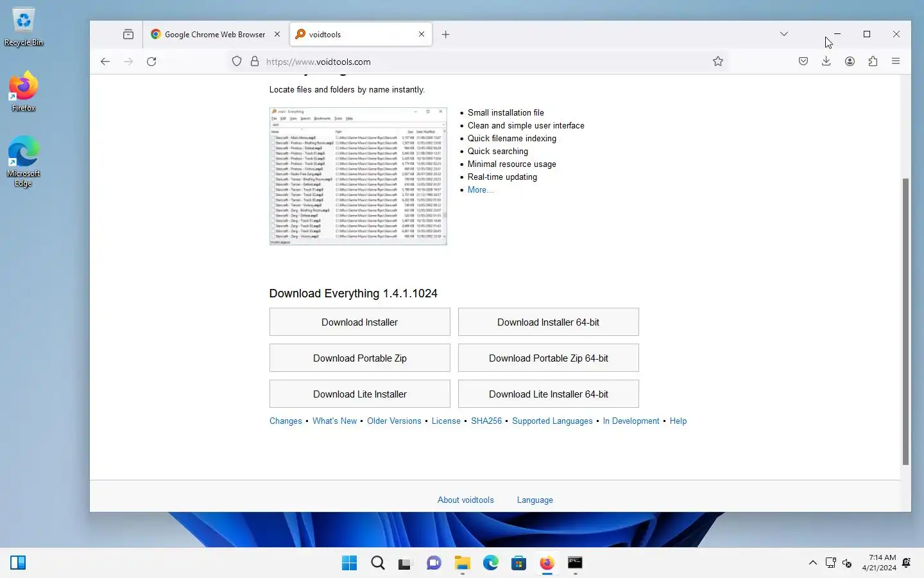Image resolution: width=924 pixels, height=578 pixels.
Task: Click Download Lite Installer button
Action: point(359,394)
